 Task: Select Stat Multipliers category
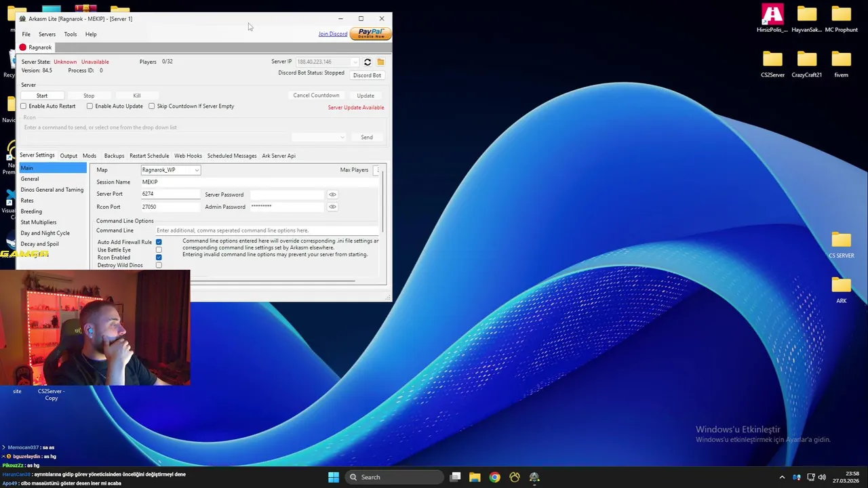pos(53,222)
